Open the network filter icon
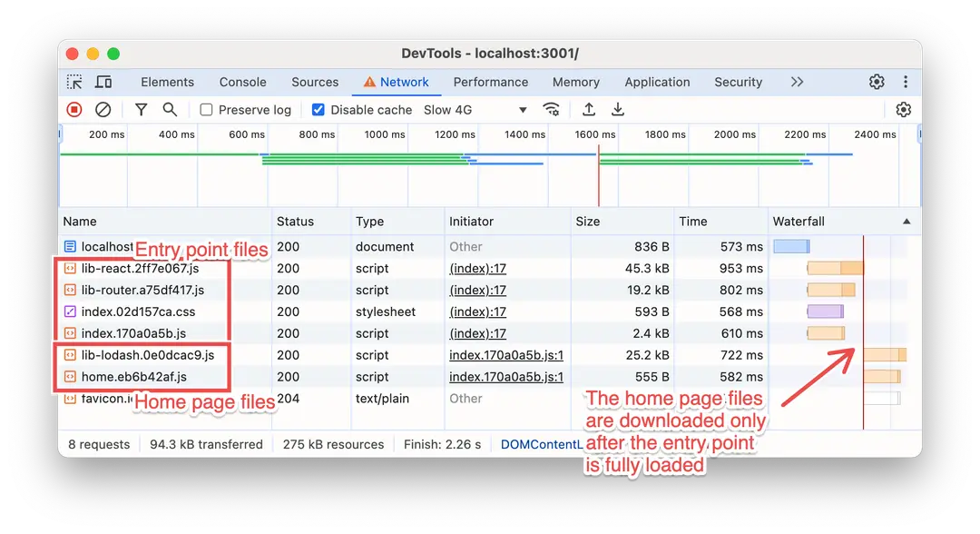The image size is (980, 534). [142, 110]
